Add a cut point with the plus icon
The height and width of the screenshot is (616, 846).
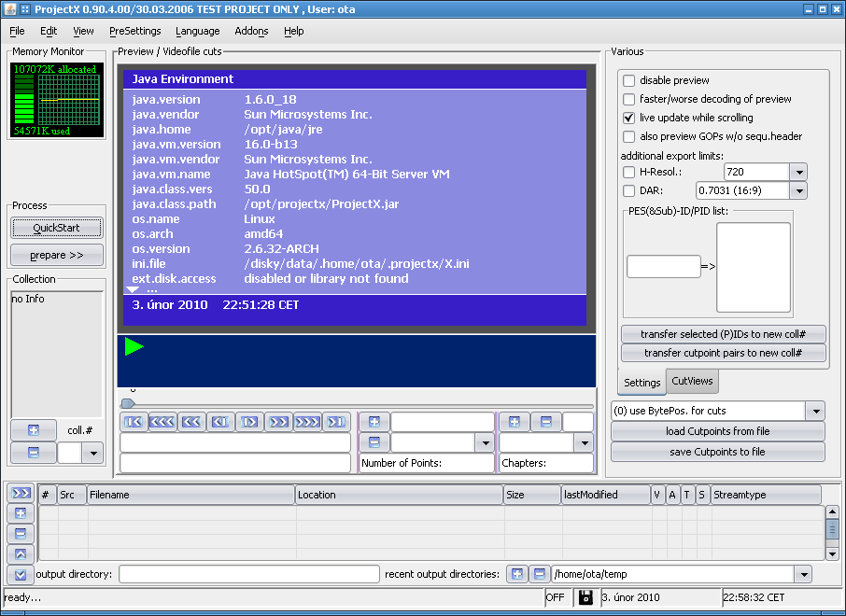click(x=374, y=422)
